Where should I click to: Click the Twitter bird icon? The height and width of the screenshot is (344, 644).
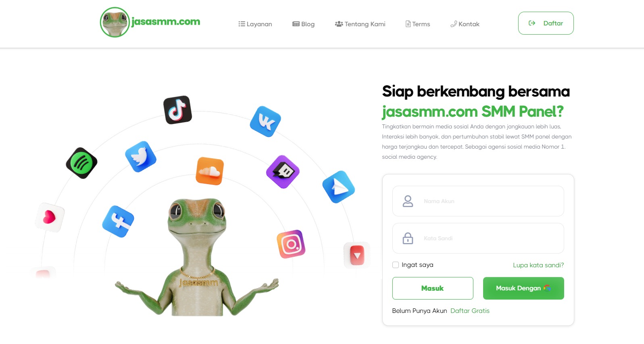[x=141, y=157]
